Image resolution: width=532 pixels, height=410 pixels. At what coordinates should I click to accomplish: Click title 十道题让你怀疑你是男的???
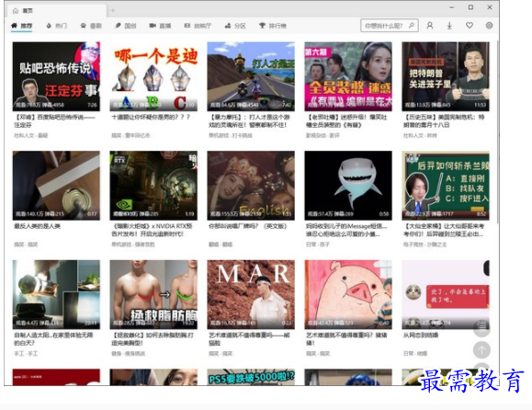[x=151, y=117]
